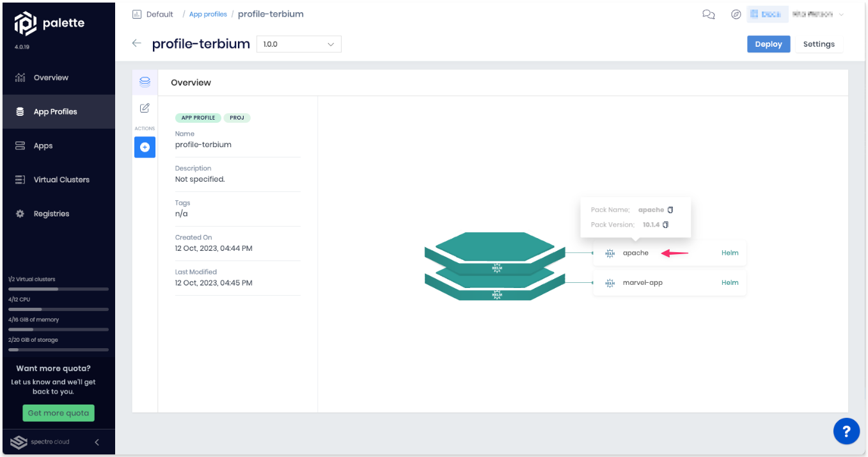
Task: Click the Default project breadcrumb
Action: pyautogui.click(x=160, y=14)
